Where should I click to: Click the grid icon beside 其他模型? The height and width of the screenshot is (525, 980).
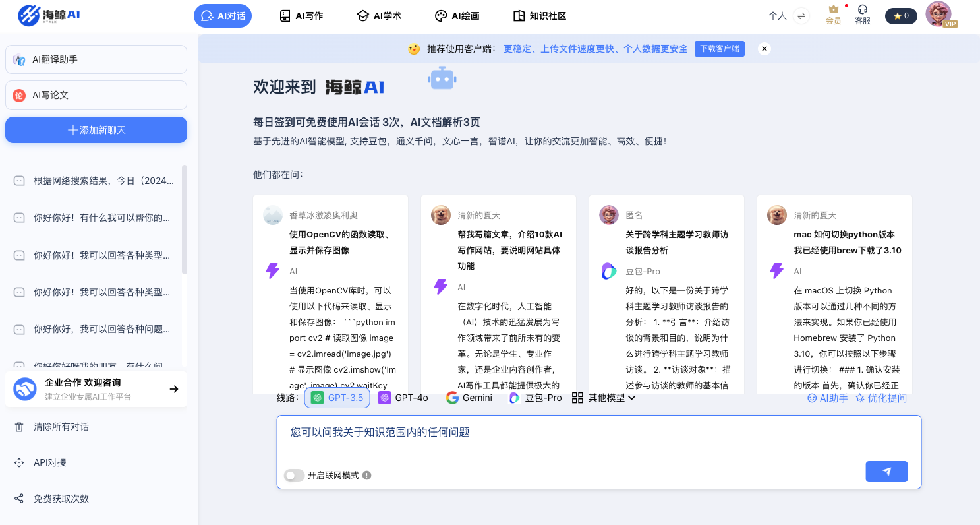coord(577,398)
